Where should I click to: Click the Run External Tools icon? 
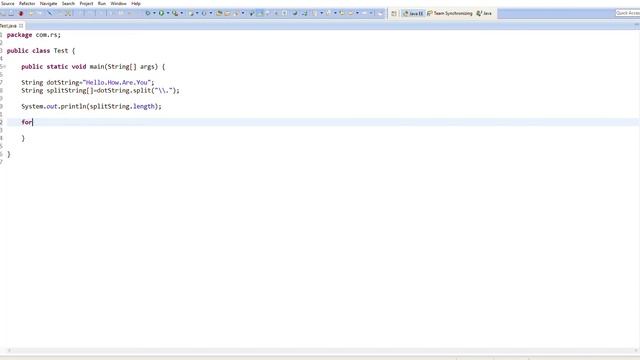[175, 13]
